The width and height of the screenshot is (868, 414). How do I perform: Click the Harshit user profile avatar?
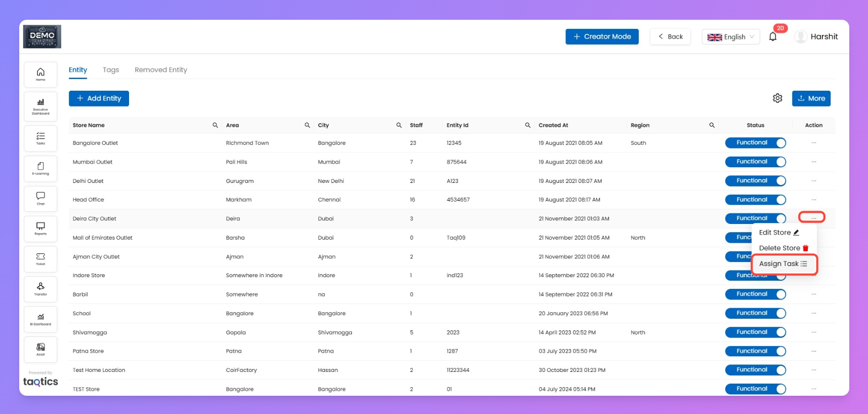click(800, 36)
